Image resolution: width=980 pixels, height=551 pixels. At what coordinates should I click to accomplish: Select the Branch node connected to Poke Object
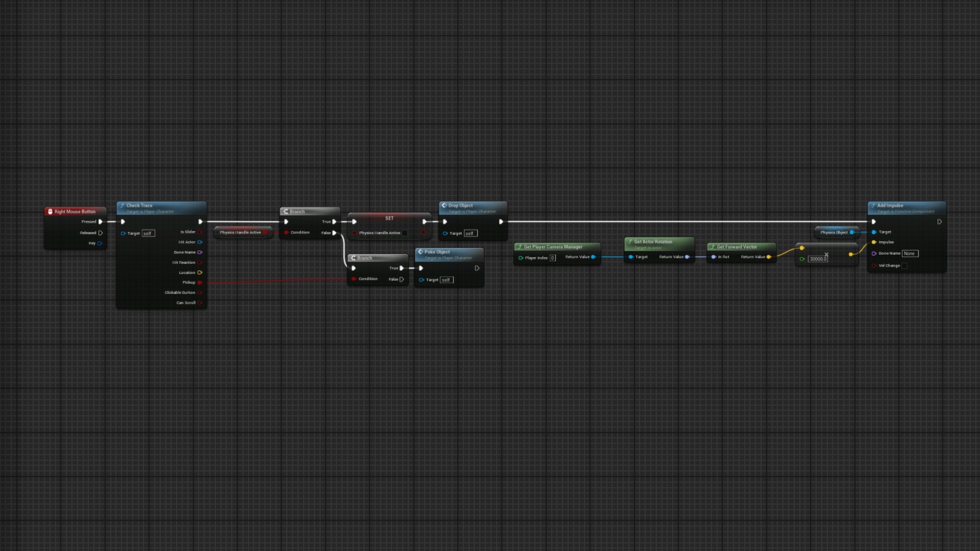coord(377,269)
